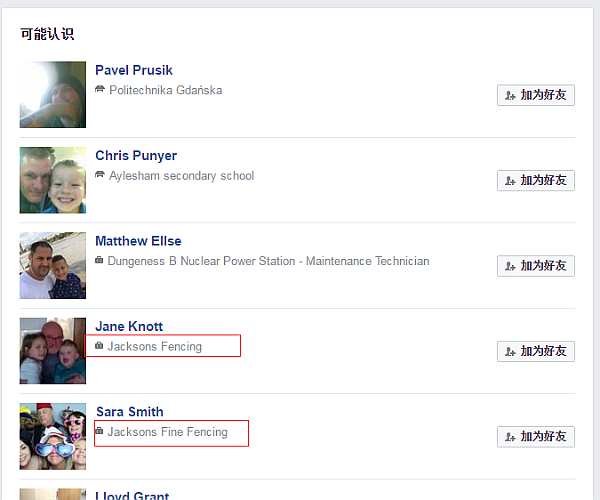Click briefcase icon beside Jacksons Fine Fencing

click(x=99, y=431)
